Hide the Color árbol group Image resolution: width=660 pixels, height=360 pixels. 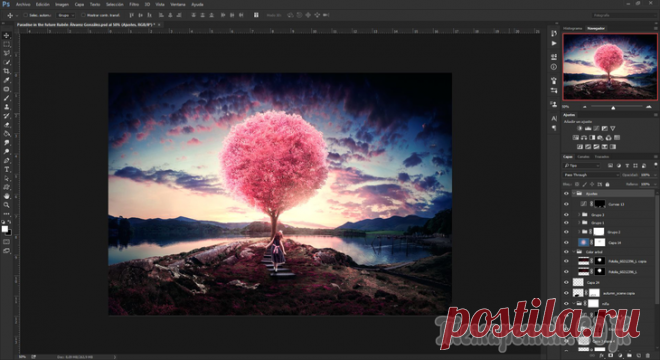click(x=566, y=252)
